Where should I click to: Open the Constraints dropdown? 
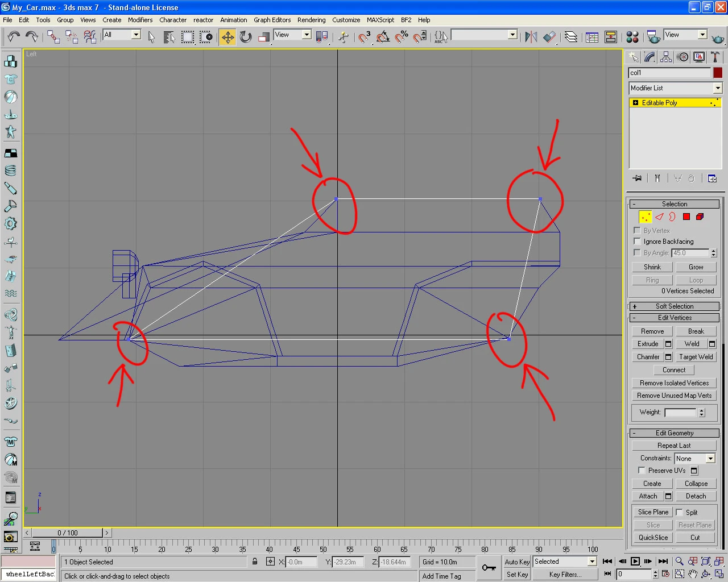click(710, 459)
